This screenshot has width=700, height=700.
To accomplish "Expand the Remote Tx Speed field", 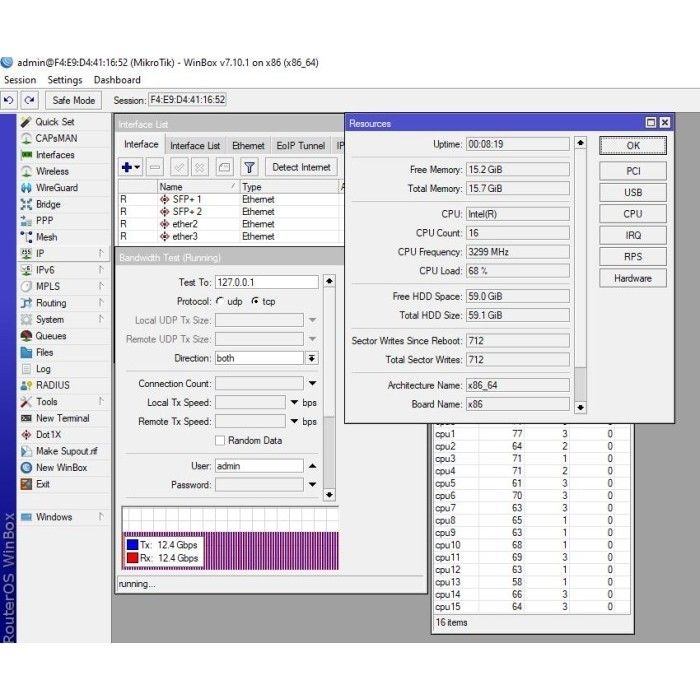I will pos(294,421).
